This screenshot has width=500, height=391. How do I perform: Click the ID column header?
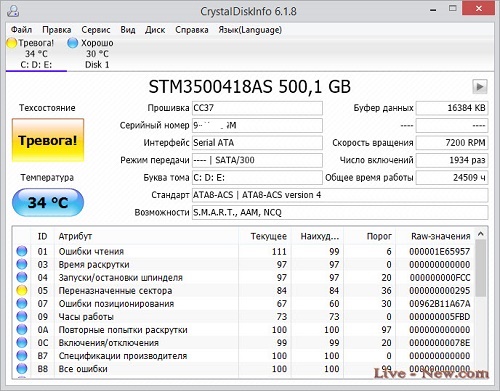(x=42, y=236)
